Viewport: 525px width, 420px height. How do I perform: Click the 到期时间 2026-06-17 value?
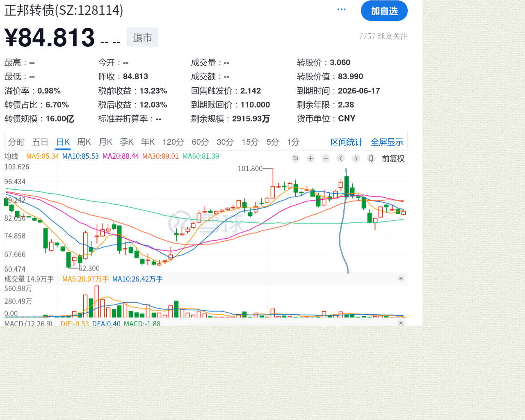359,91
